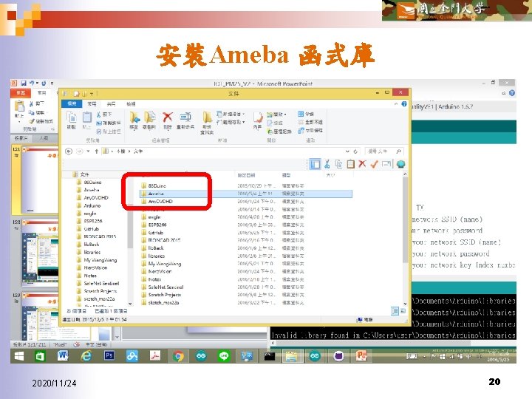The height and width of the screenshot is (399, 532).
Task: Click 全選 (Select all) in the ribbon
Action: pyautogui.click(x=306, y=114)
